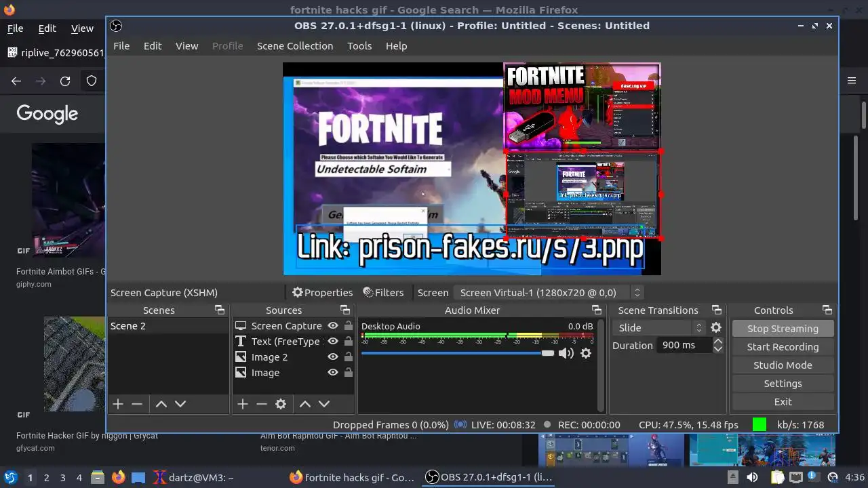Decrease transition duration with down arrow
868x488 pixels.
click(x=717, y=349)
